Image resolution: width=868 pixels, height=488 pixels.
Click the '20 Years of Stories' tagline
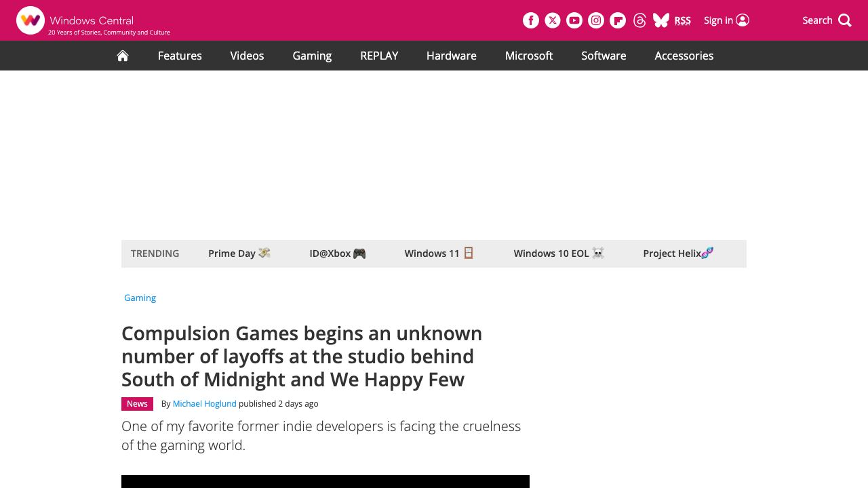coord(109,33)
